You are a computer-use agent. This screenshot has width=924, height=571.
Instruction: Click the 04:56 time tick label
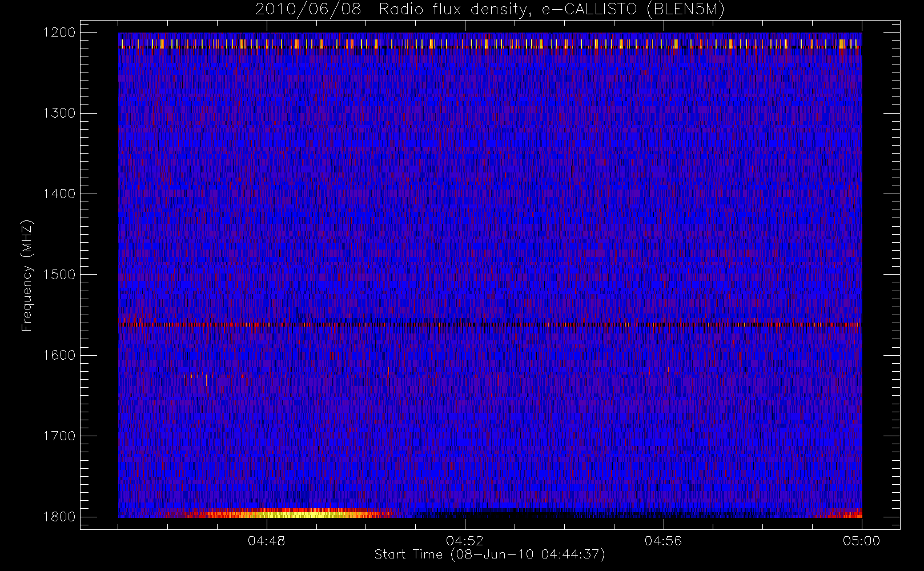pos(663,541)
